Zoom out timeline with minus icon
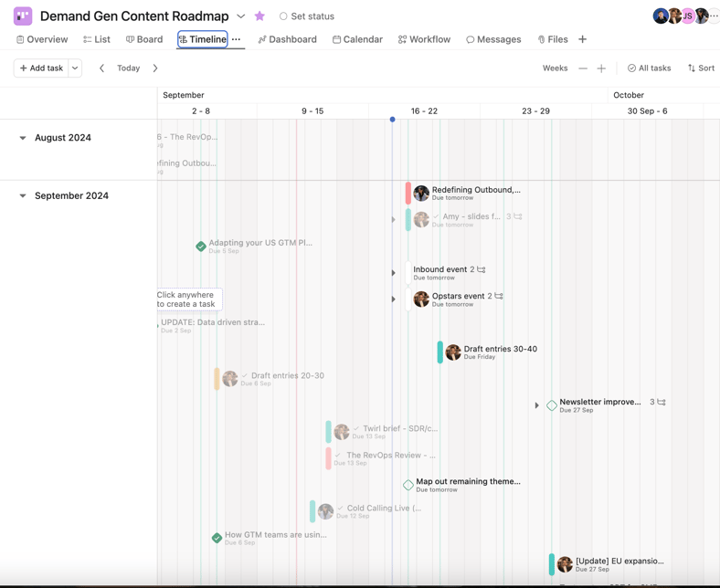This screenshot has height=588, width=720. click(x=583, y=68)
